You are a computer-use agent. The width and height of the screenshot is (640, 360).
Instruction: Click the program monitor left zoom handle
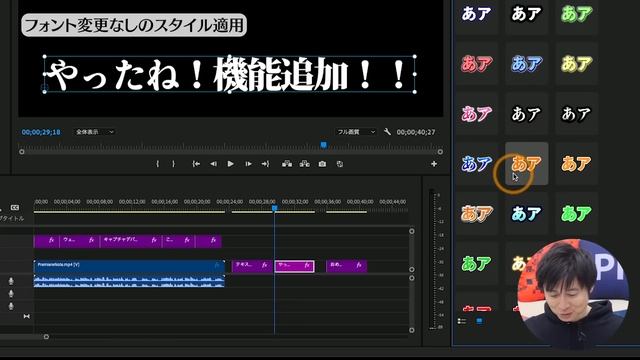coord(22,151)
